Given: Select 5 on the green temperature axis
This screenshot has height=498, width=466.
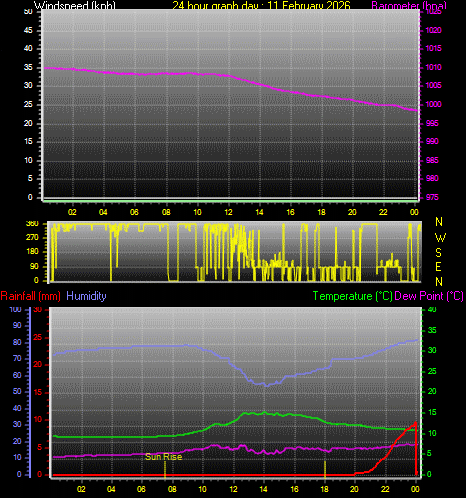Looking at the screenshot, I should tap(430, 453).
